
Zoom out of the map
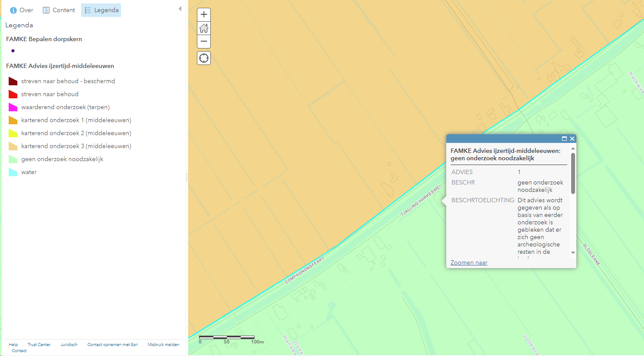coord(204,42)
